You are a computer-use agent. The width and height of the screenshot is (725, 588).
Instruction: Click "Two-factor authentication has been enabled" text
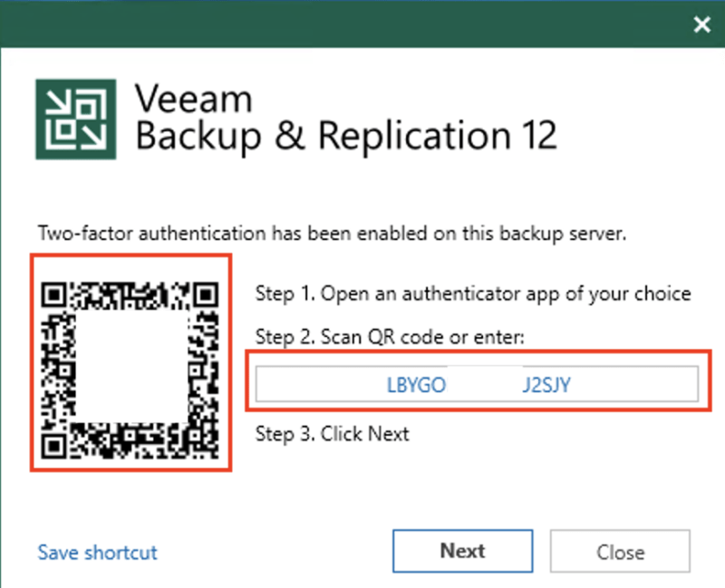(x=332, y=234)
